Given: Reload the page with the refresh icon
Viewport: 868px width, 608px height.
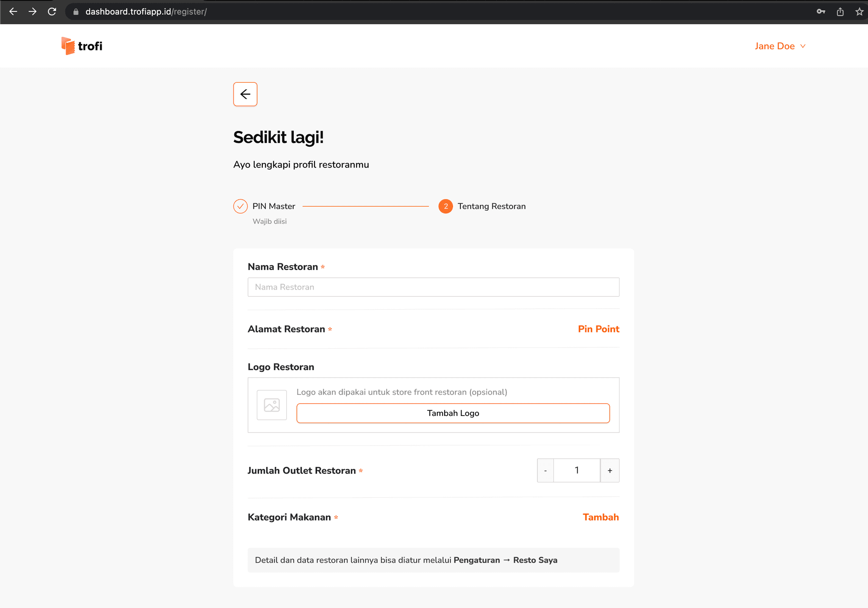Looking at the screenshot, I should [x=52, y=11].
